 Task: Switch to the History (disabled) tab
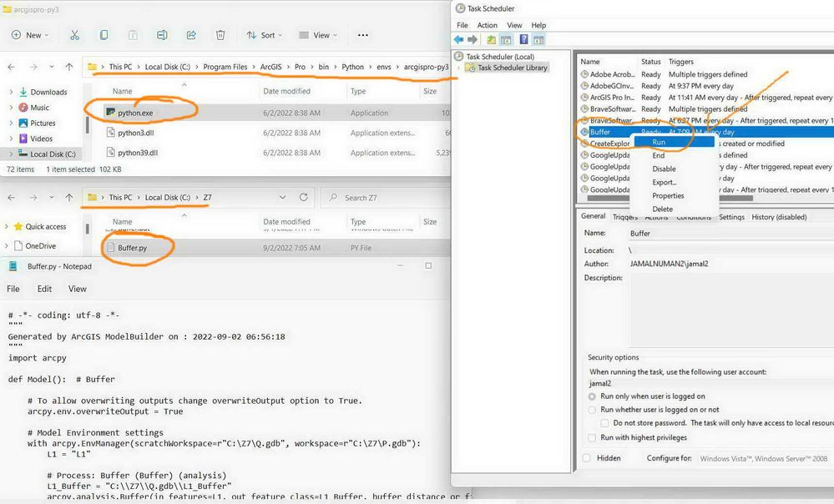click(x=779, y=217)
